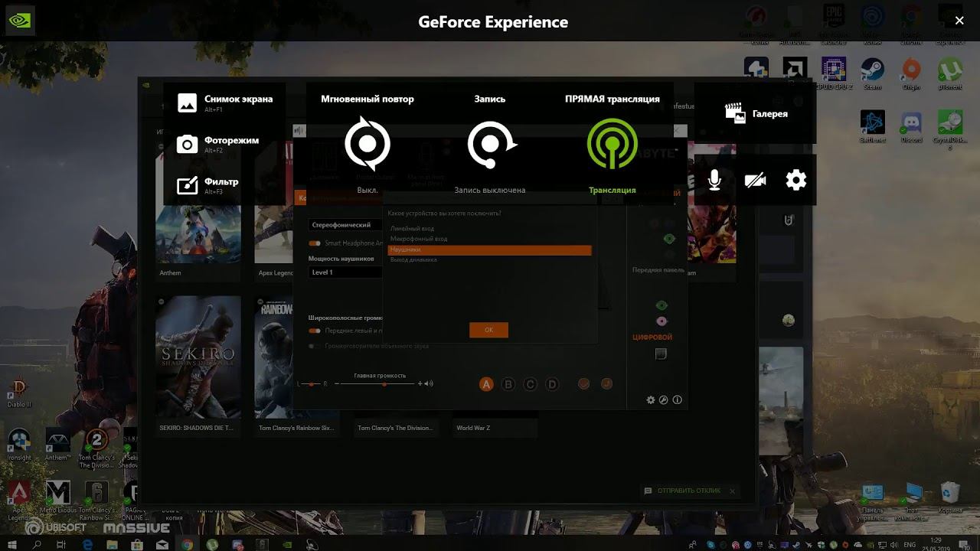This screenshot has width=980, height=551.
Task: Open the Корзина recycle bin
Action: (x=950, y=497)
